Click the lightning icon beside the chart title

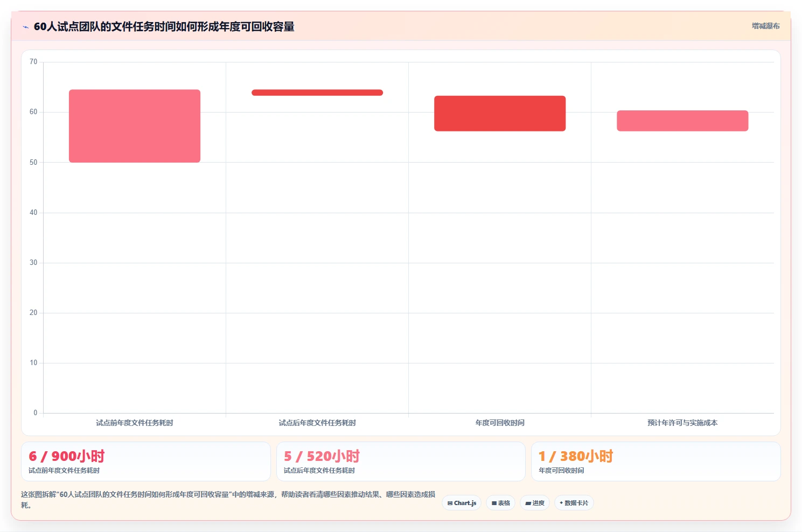(25, 27)
